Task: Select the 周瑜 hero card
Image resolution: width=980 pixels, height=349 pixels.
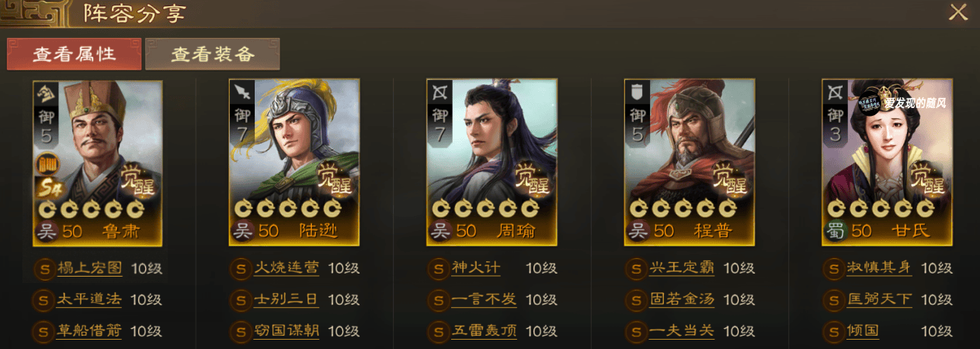Action: (x=492, y=162)
